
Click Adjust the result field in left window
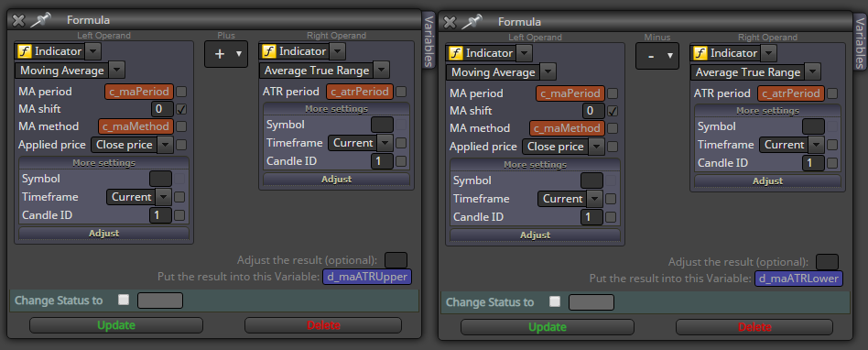point(396,259)
